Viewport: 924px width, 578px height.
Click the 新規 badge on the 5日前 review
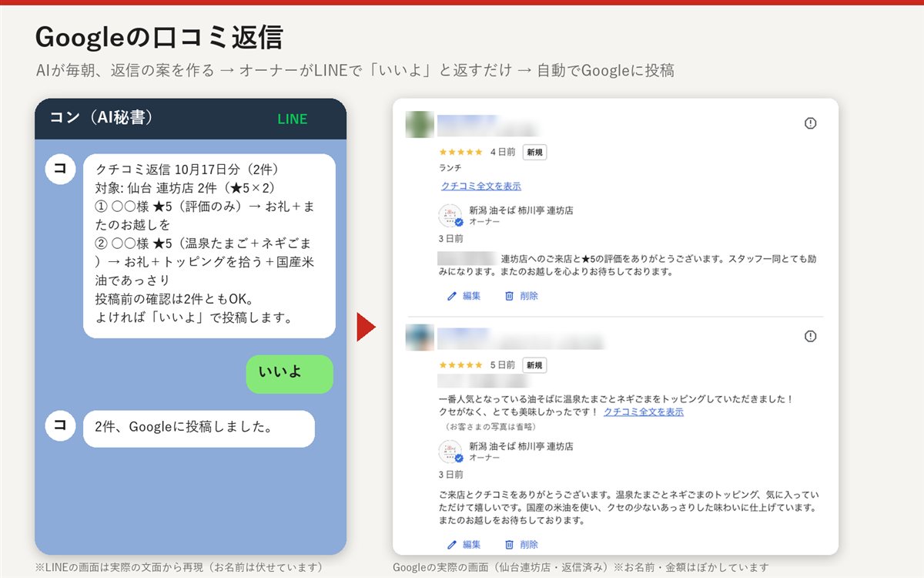pyautogui.click(x=535, y=365)
